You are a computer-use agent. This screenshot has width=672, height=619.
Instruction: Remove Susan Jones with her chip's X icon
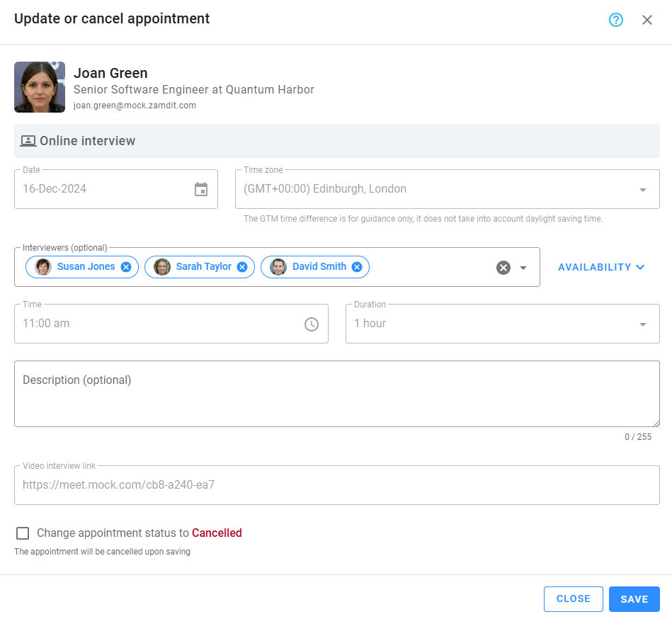tap(125, 267)
